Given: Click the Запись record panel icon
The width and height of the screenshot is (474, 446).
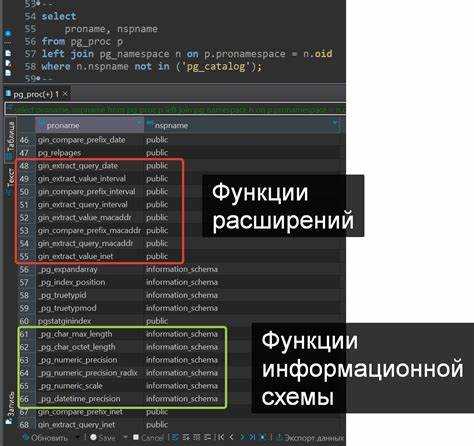Looking at the screenshot, I should click(9, 422).
